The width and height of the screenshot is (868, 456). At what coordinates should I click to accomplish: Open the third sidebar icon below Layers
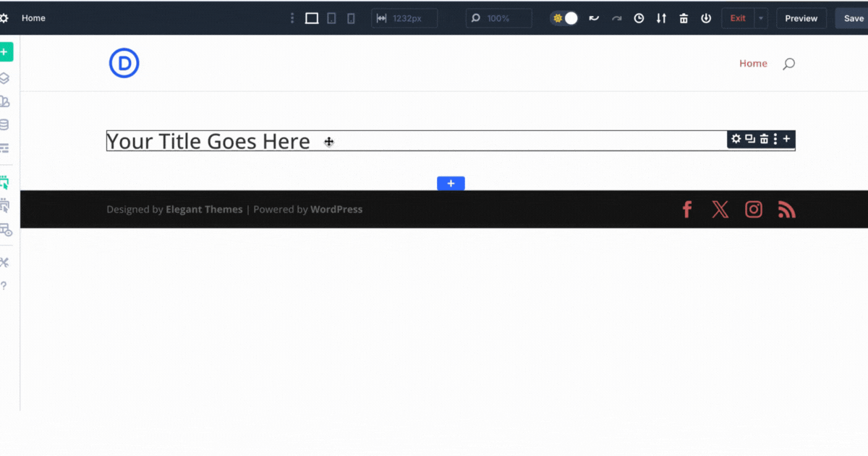pyautogui.click(x=4, y=101)
